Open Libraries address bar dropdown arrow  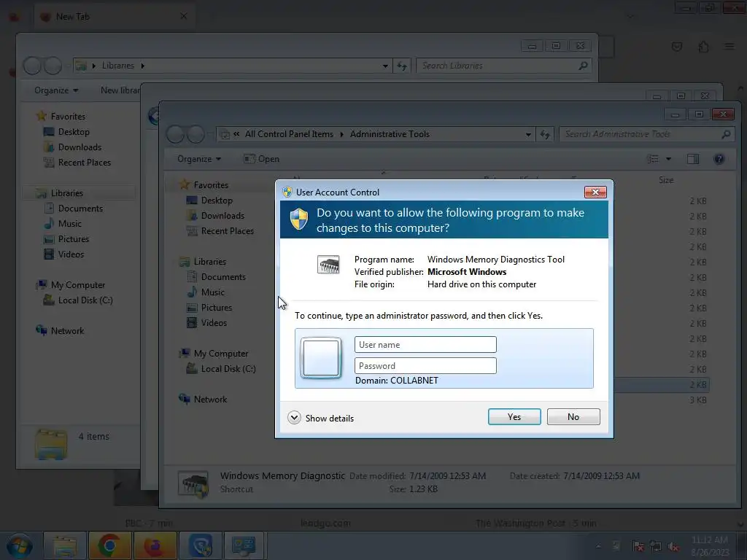click(385, 66)
